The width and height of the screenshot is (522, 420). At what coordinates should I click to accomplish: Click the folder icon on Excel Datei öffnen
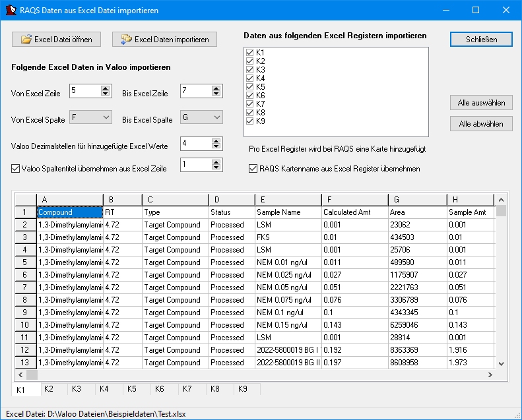[x=26, y=40]
